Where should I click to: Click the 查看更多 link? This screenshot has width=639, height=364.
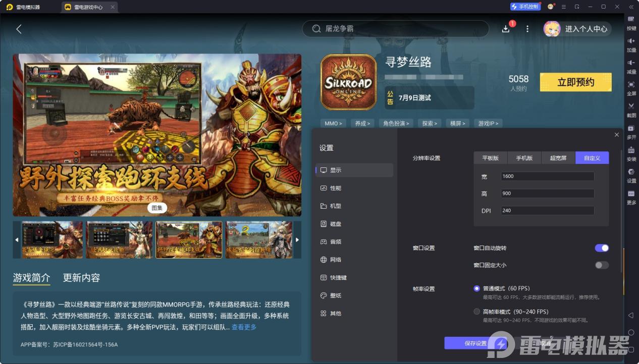pos(244,327)
